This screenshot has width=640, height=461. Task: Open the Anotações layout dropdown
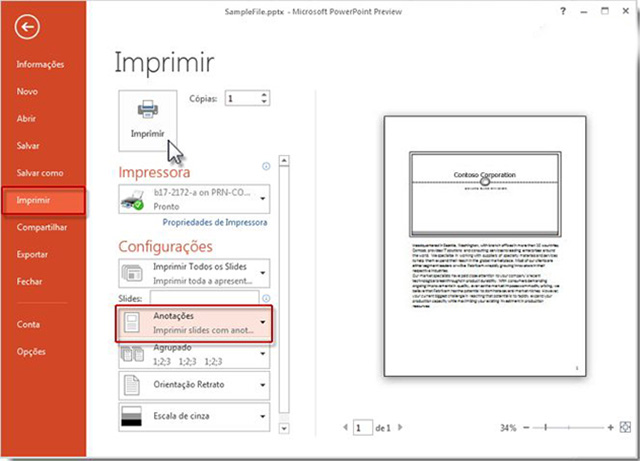194,323
